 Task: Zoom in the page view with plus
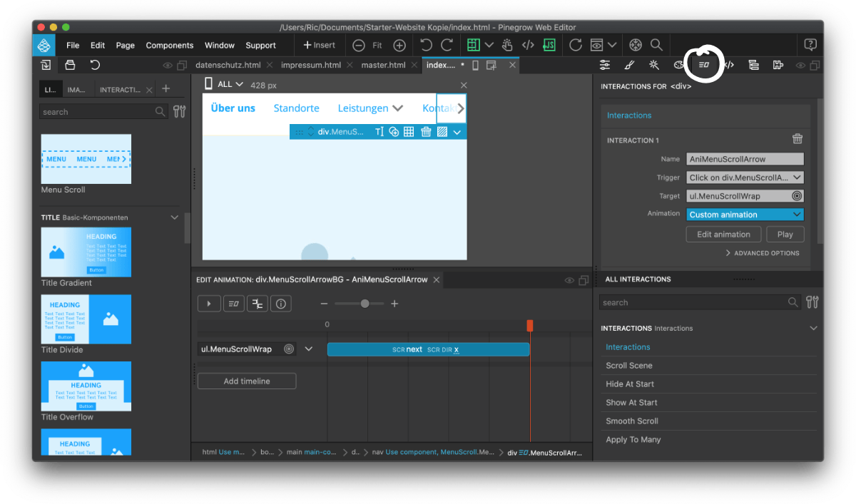(399, 45)
